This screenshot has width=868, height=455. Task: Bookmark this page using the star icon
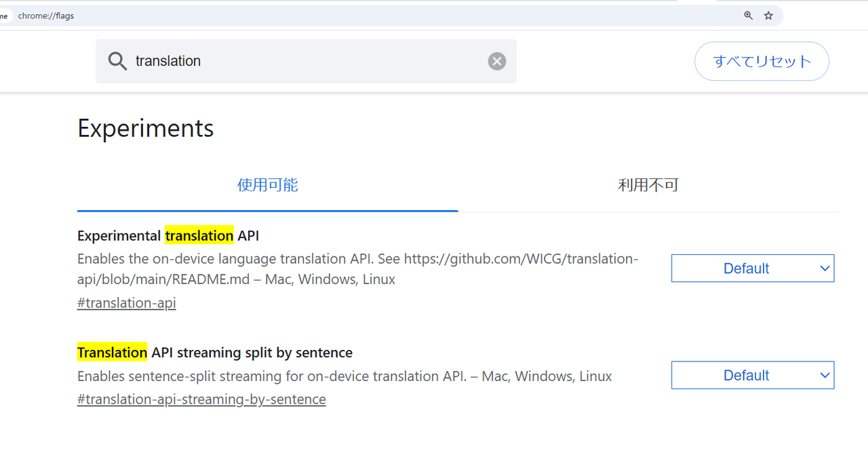point(768,15)
